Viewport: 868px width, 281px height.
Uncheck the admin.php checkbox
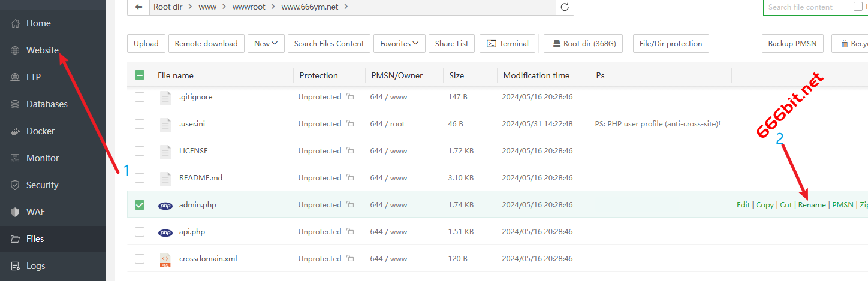(x=140, y=205)
